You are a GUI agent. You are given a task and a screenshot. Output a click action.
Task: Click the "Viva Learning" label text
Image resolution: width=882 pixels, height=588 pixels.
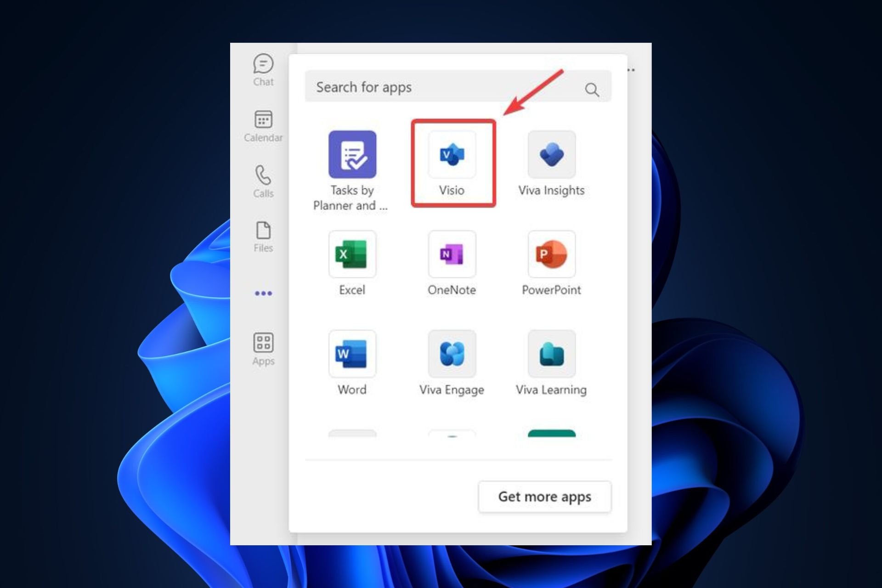click(x=551, y=390)
